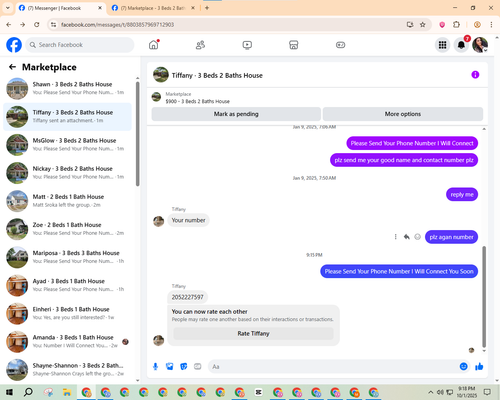Attach a file using the photo icon
Viewport: 500px width, 400px height.
(170, 367)
